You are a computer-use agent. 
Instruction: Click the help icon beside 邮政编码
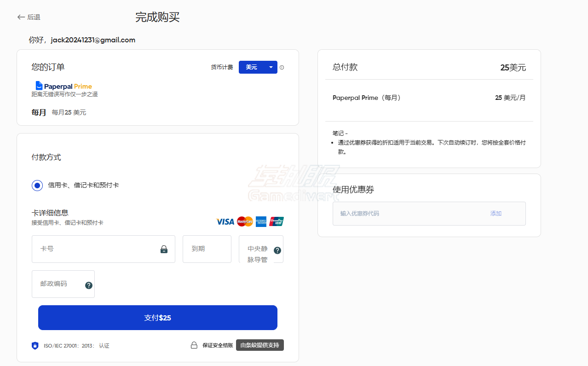[x=89, y=285]
